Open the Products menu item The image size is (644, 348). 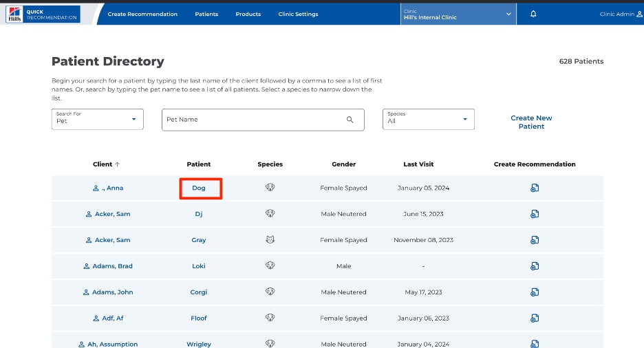coord(248,14)
